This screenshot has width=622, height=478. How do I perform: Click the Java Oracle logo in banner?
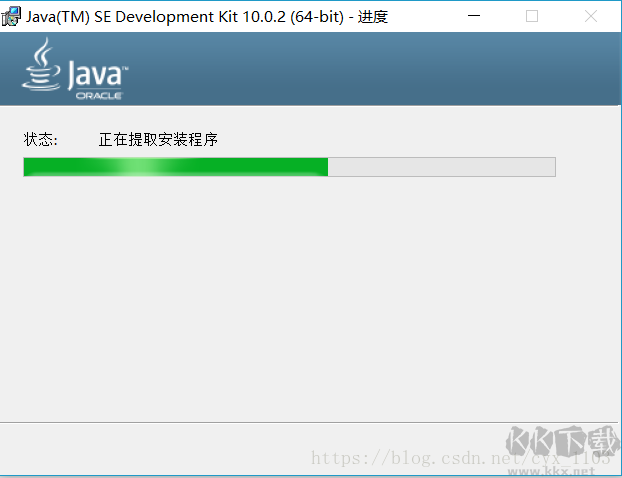(x=75, y=68)
